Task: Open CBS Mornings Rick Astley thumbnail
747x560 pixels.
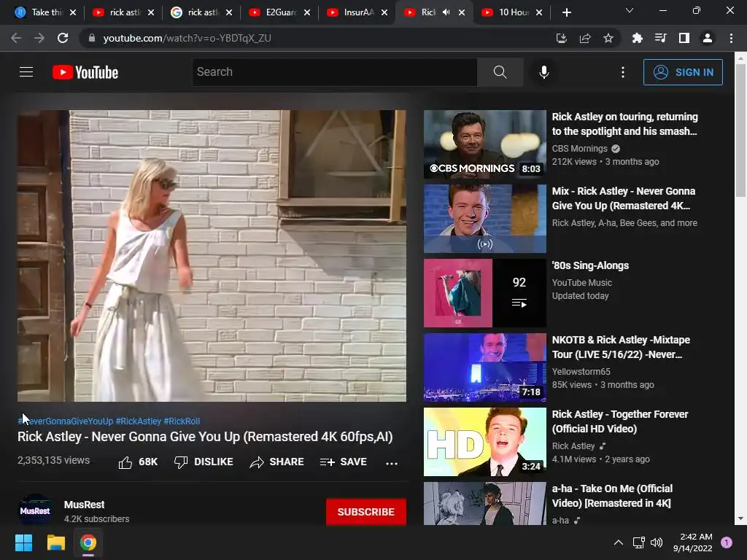Action: [485, 144]
